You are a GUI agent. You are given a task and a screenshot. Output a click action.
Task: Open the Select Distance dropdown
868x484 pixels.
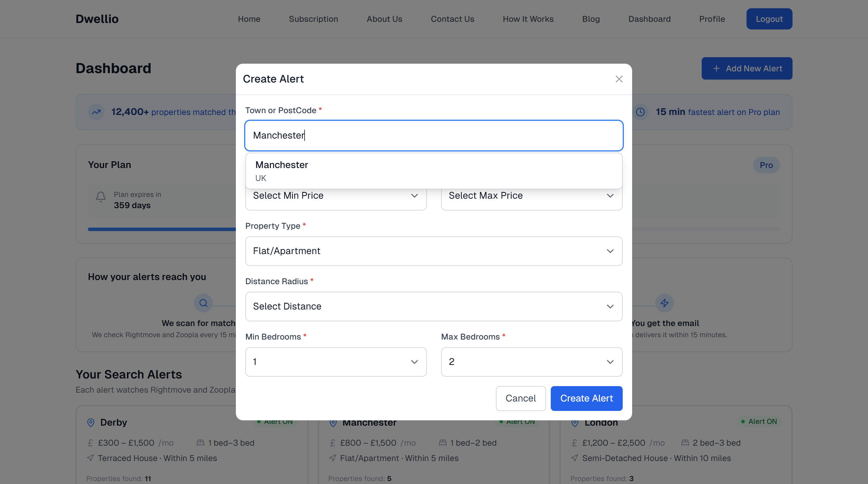[x=434, y=306]
